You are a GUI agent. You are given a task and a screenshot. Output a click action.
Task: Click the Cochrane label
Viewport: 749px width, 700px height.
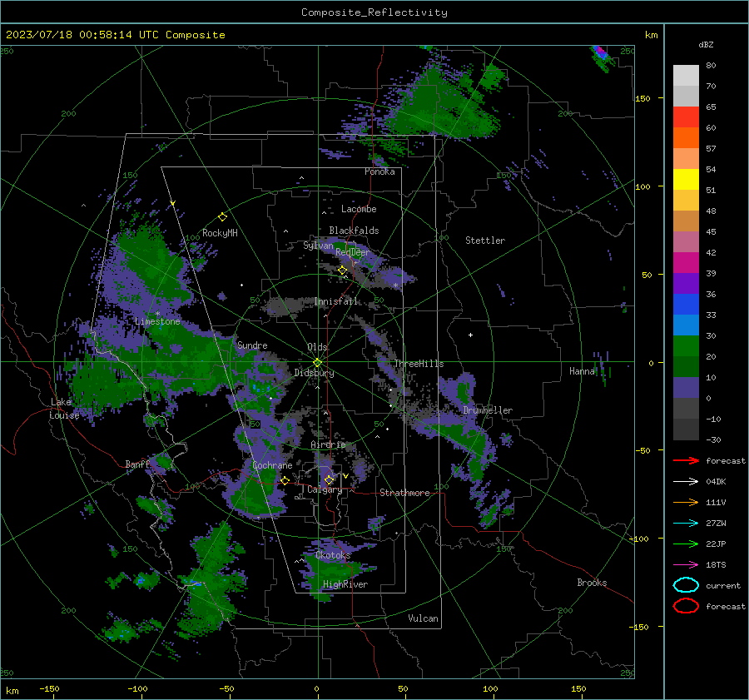[x=272, y=465]
